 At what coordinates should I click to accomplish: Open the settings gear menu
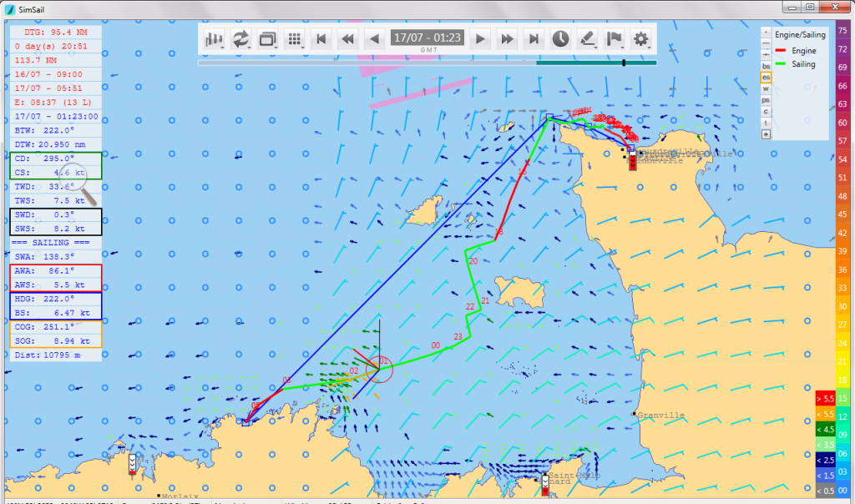coord(640,38)
